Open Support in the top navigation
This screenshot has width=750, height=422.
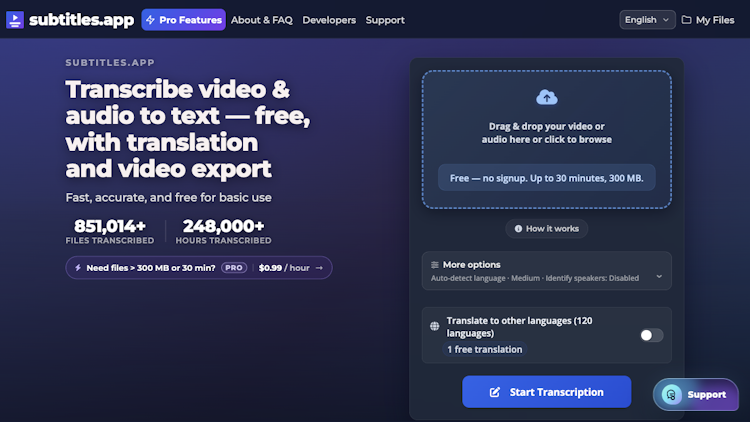pos(385,20)
